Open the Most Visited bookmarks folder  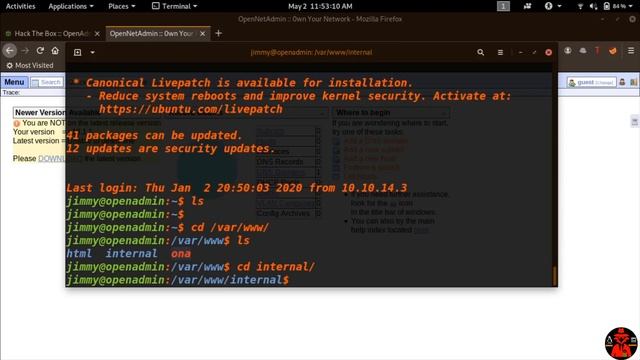click(x=30, y=65)
